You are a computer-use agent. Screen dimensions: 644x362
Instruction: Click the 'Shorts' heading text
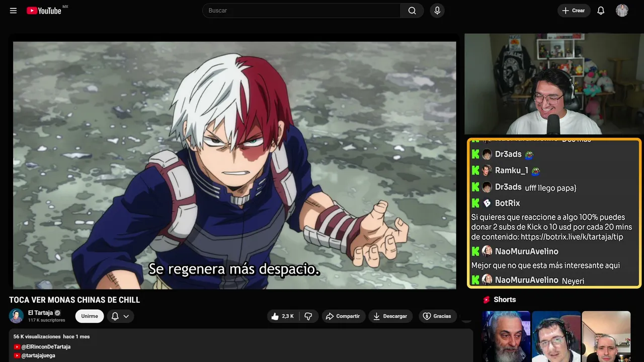click(505, 300)
